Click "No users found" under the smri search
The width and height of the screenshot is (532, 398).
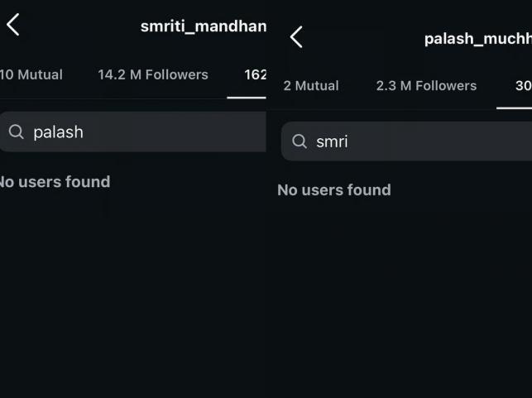[x=333, y=189]
